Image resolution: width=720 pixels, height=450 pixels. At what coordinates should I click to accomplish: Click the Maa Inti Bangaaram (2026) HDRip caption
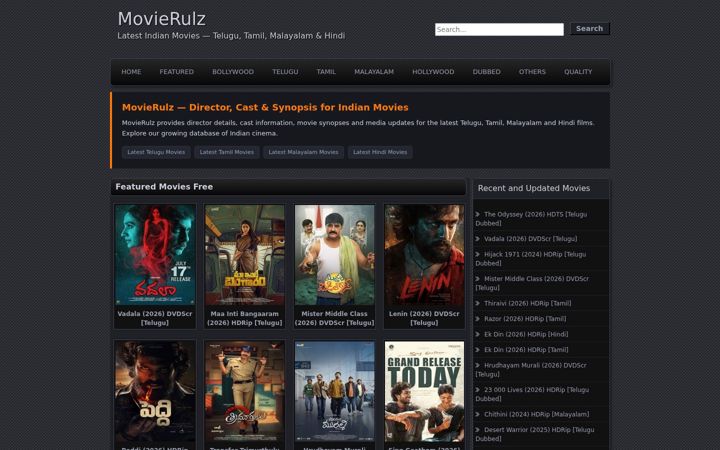coord(245,318)
